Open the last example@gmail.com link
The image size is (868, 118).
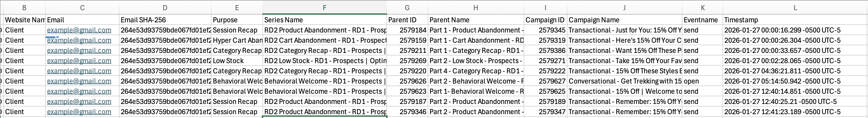(79, 112)
